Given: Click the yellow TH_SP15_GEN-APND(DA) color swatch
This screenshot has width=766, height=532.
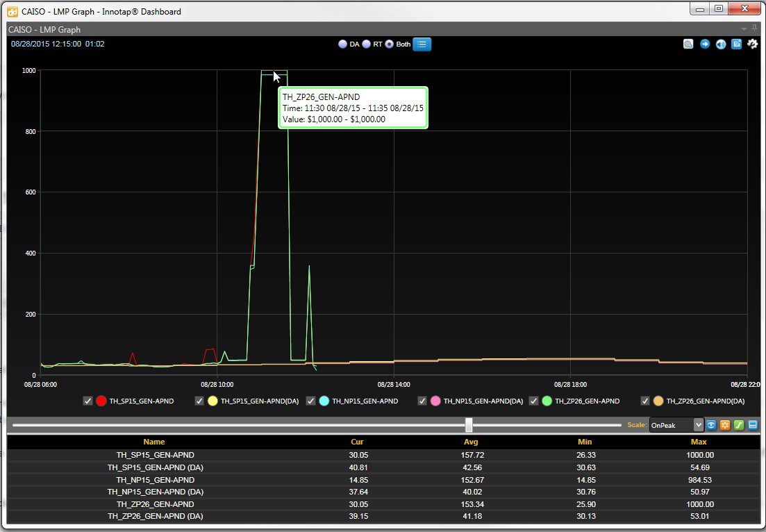Looking at the screenshot, I should point(213,401).
